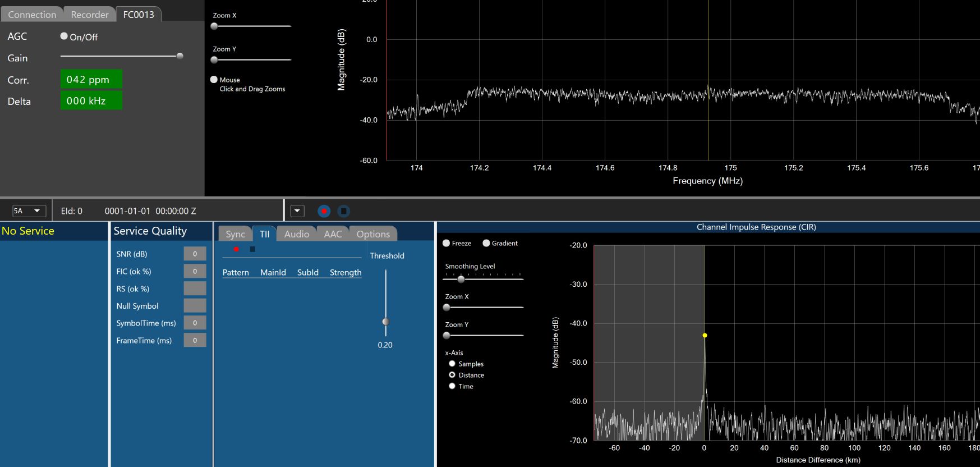Viewport: 980px width, 467px height.
Task: Select Samples for the x-Axis
Action: [x=452, y=364]
